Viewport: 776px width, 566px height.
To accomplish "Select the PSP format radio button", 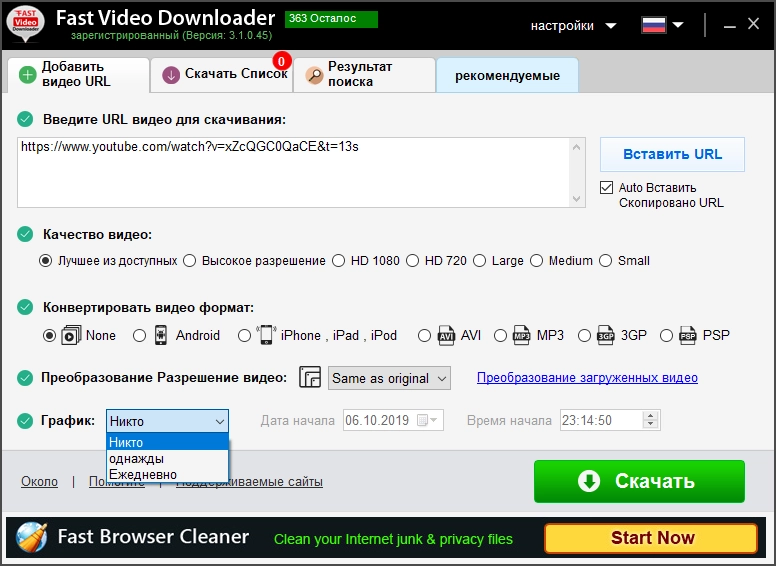I will point(667,336).
